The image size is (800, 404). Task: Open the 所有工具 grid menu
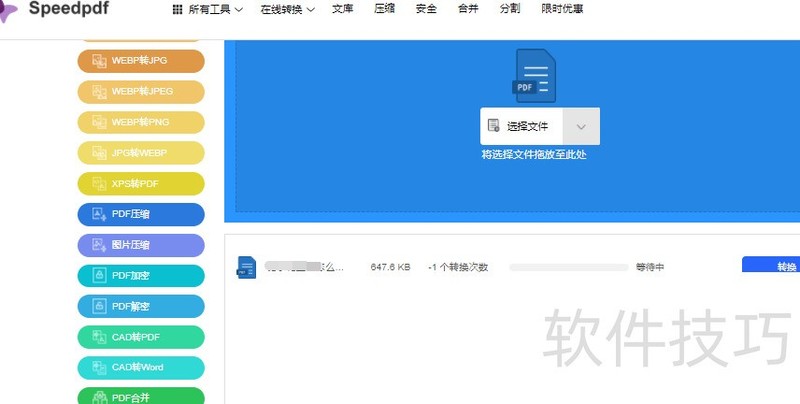click(x=208, y=9)
